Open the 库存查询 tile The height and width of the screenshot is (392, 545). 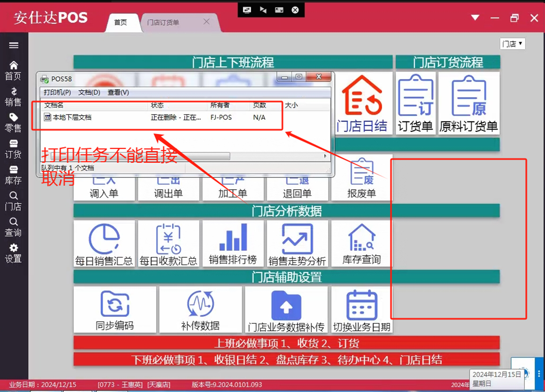[x=361, y=243]
